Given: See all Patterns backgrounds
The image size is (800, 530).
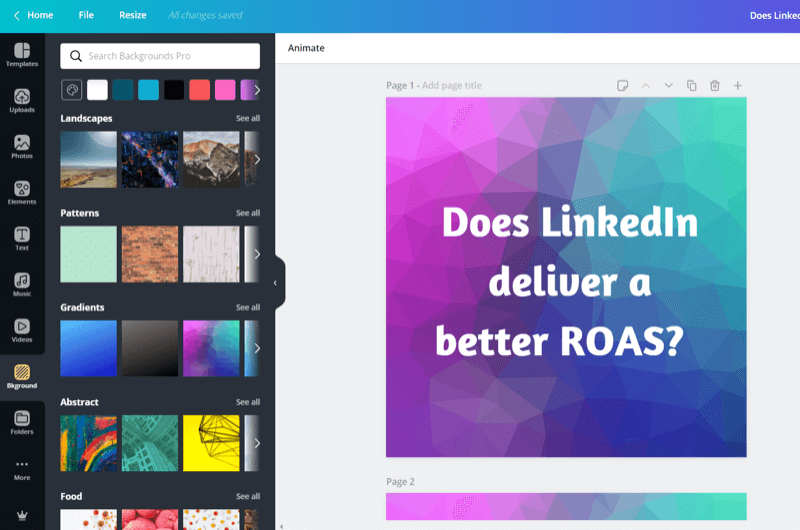Looking at the screenshot, I should click(248, 213).
